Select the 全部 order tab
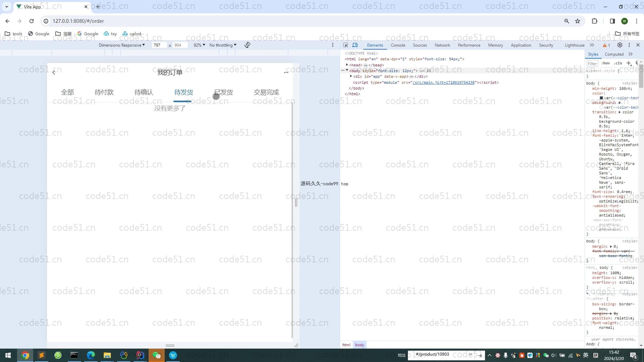 67,92
